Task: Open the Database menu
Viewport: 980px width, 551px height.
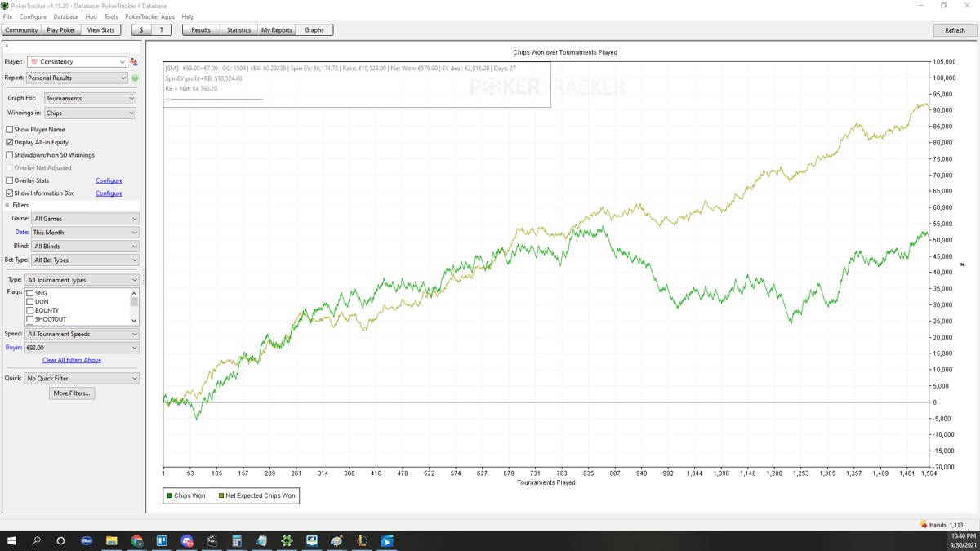Action: (66, 16)
